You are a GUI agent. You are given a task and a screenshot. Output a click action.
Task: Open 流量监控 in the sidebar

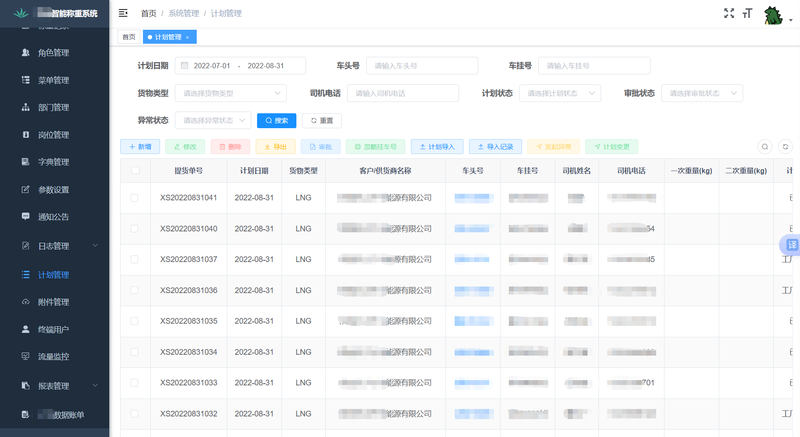53,356
